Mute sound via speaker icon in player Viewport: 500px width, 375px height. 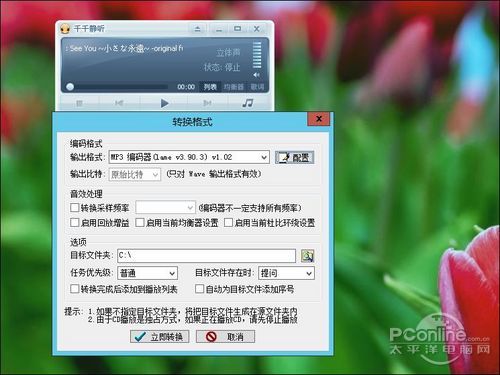coord(256,75)
